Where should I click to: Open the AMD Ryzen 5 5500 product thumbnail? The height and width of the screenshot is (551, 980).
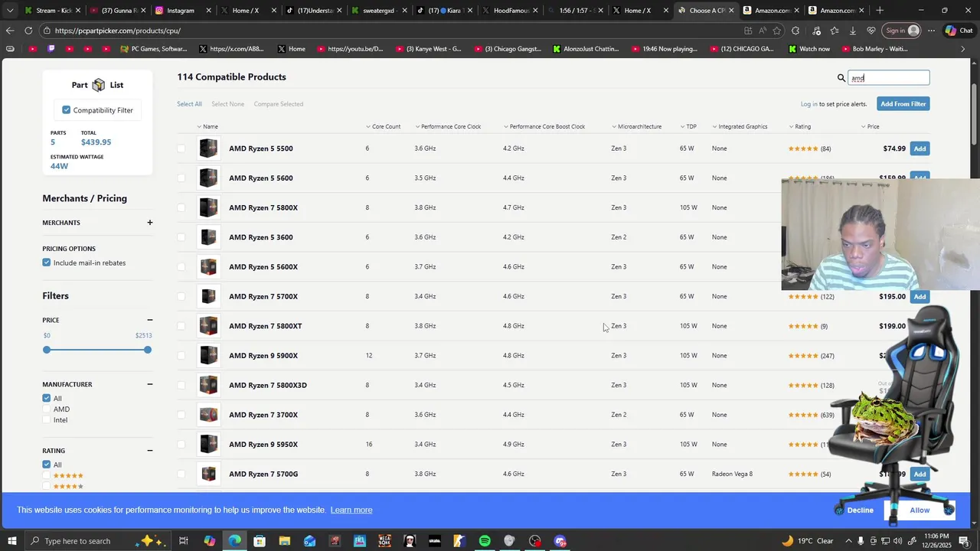(x=208, y=148)
